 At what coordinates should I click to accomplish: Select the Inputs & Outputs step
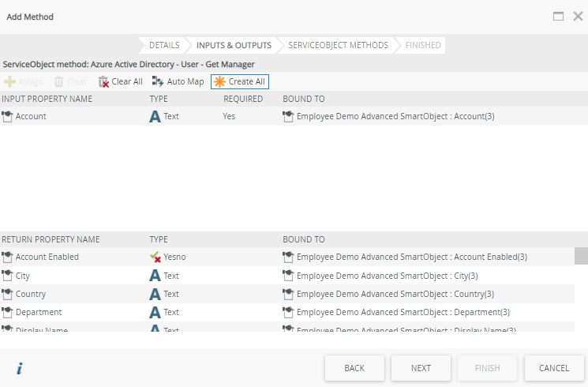[x=234, y=45]
